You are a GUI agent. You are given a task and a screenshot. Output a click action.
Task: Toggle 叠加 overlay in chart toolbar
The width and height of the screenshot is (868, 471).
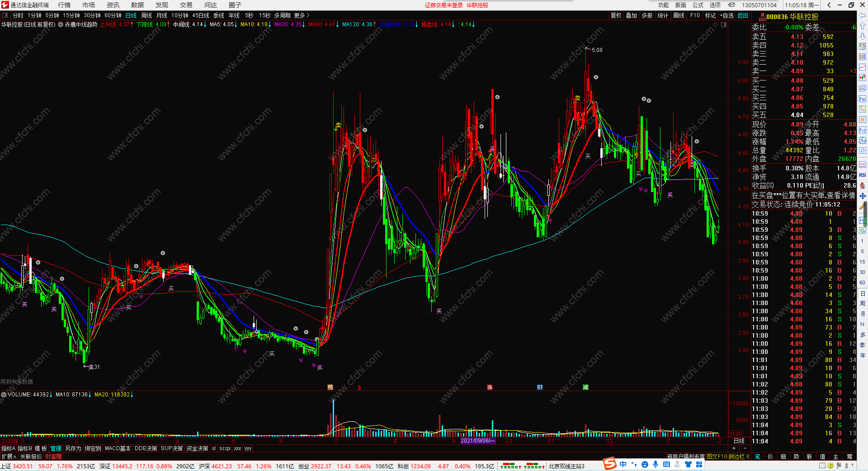coord(632,15)
